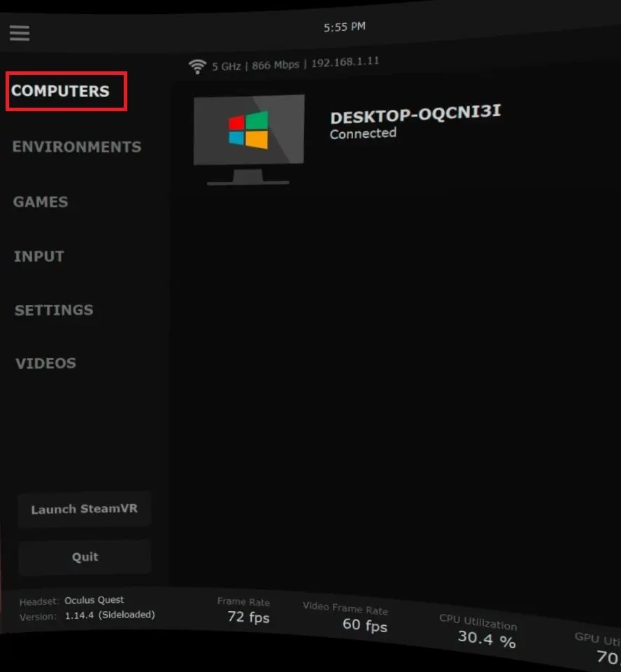Click the Oculus Quest headset value
This screenshot has height=672, width=621.
[x=94, y=600]
